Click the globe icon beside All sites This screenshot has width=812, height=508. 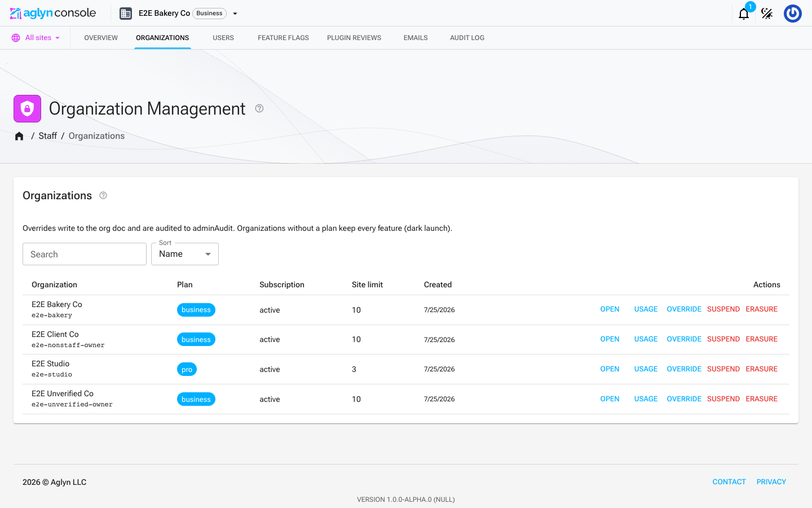pyautogui.click(x=16, y=38)
